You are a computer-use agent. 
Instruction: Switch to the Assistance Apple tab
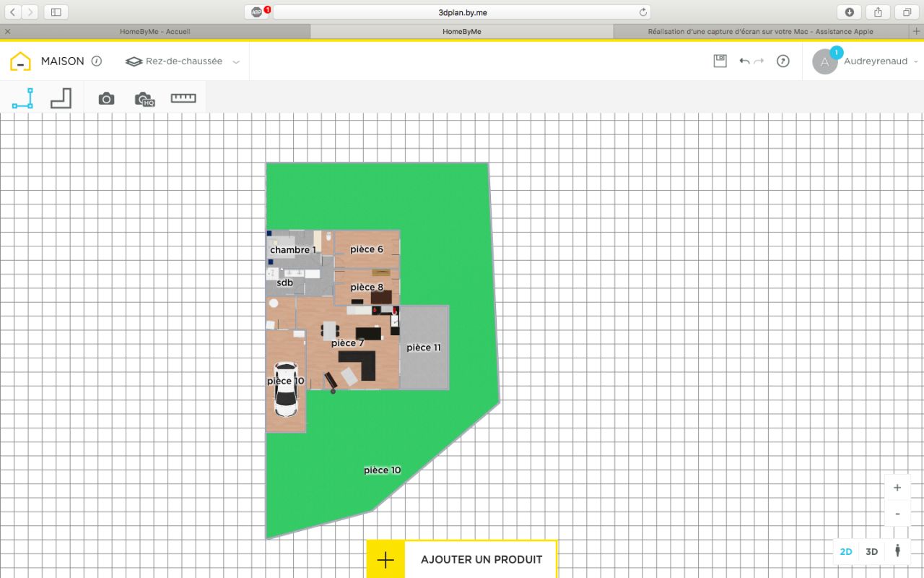point(761,32)
